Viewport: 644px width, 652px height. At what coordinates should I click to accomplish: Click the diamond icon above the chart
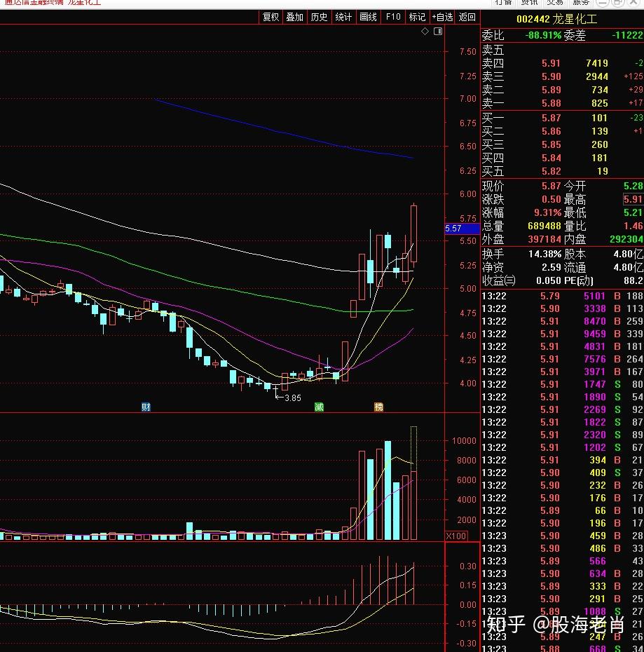pos(425,32)
